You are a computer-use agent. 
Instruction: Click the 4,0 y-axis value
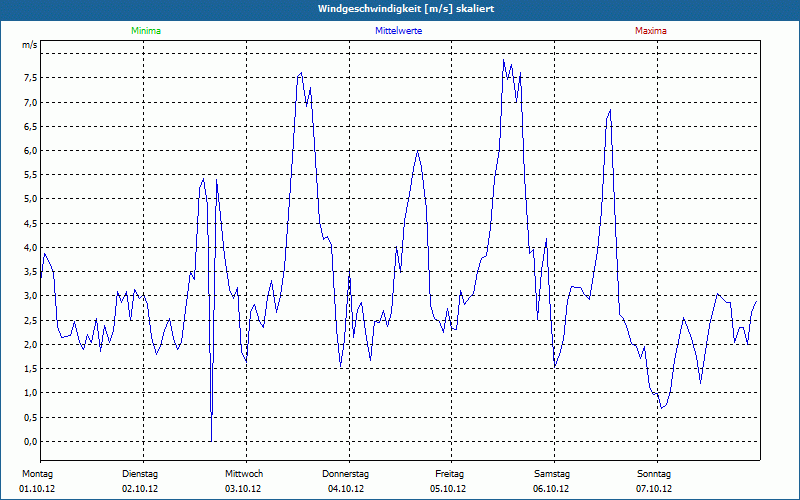30,247
